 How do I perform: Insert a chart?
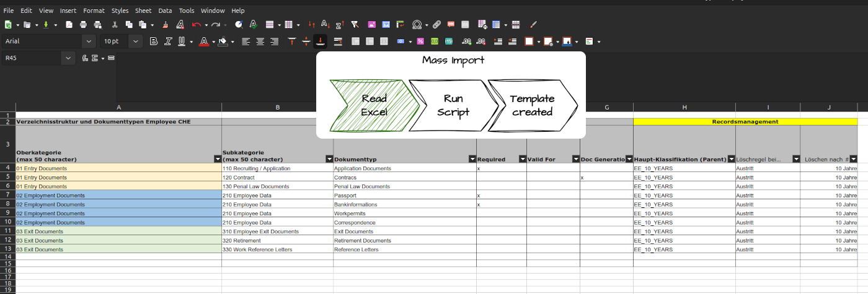(x=386, y=25)
